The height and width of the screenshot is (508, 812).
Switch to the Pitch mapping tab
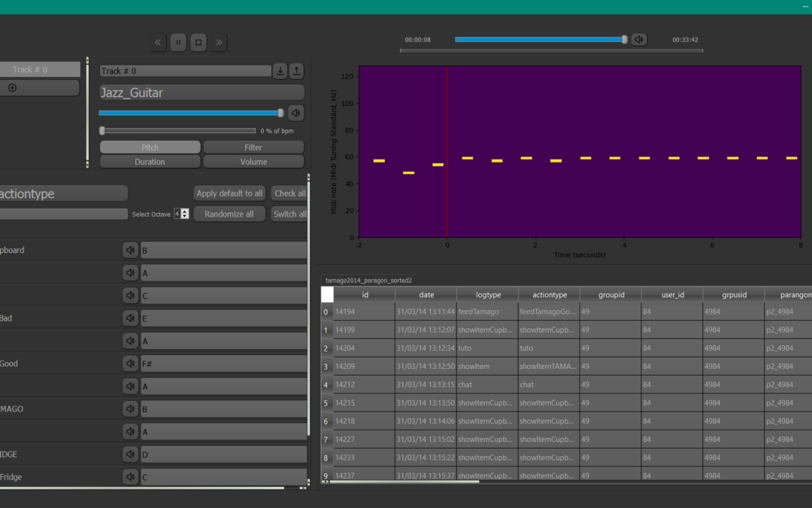150,148
